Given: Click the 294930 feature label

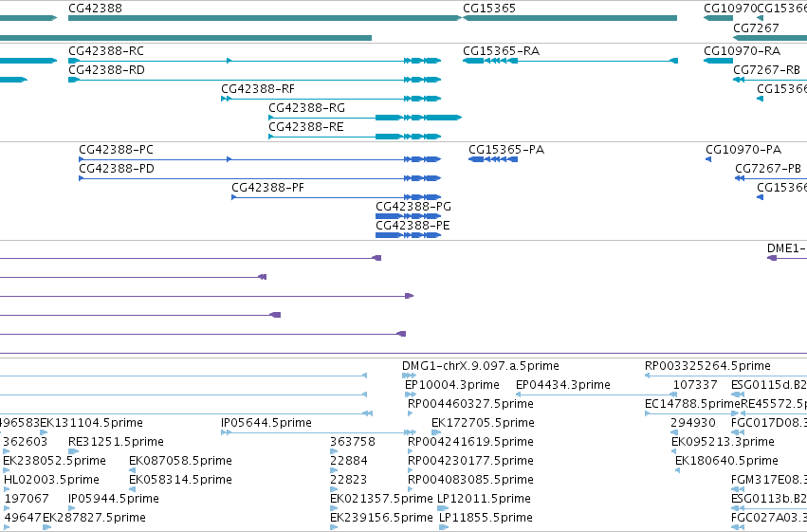Looking at the screenshot, I should coord(693,423).
